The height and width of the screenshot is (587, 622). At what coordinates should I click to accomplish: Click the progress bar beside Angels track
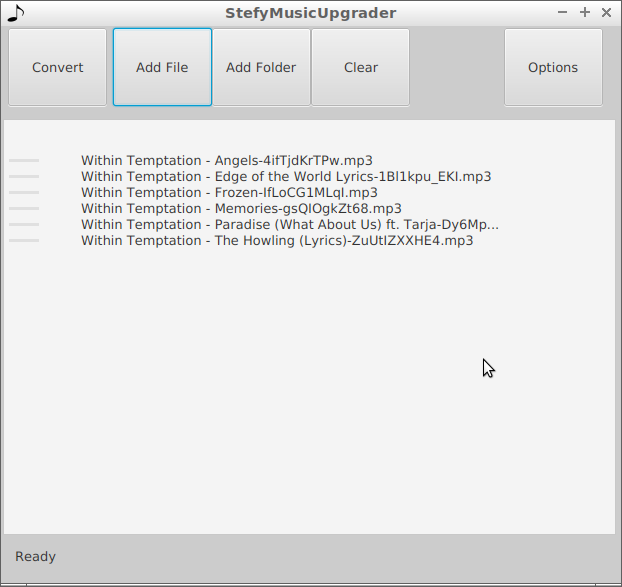pyautogui.click(x=24, y=161)
